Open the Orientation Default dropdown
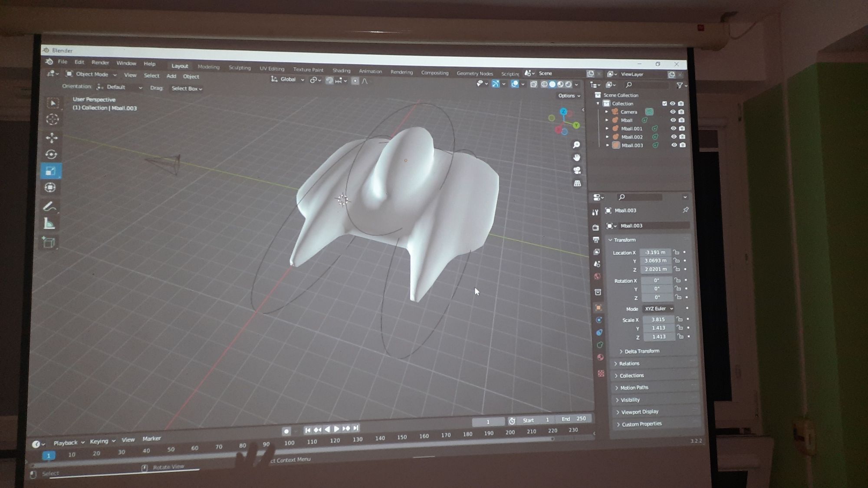 (120, 87)
